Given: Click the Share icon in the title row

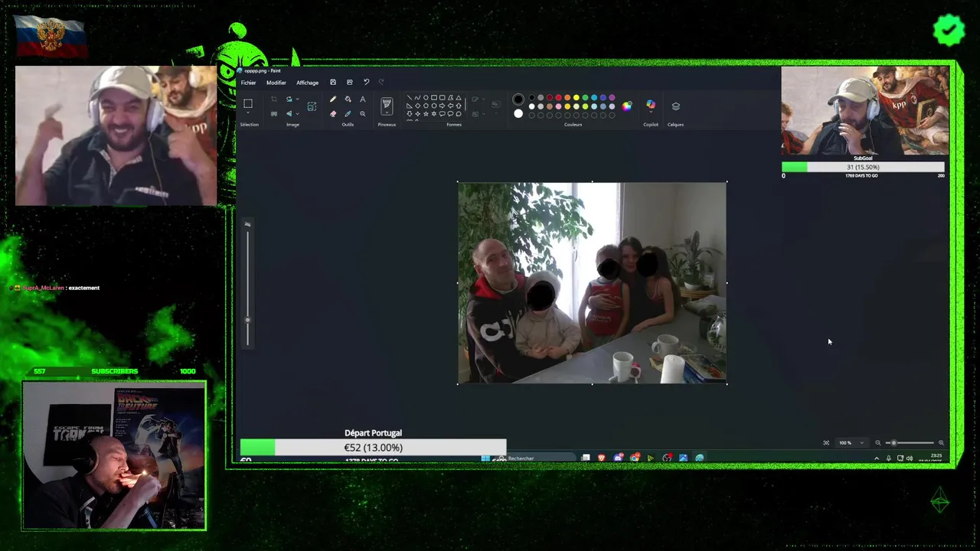Looking at the screenshot, I should 350,82.
